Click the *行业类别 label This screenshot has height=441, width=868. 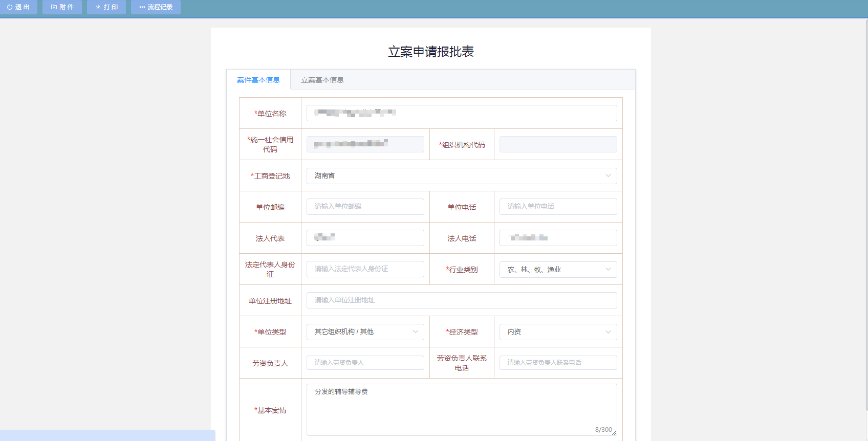[462, 270]
